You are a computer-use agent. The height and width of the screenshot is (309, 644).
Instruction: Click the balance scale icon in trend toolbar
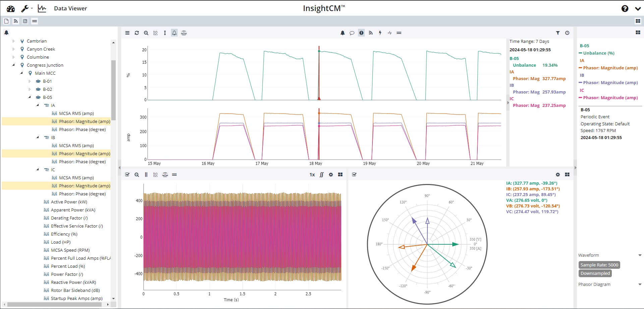pos(184,33)
